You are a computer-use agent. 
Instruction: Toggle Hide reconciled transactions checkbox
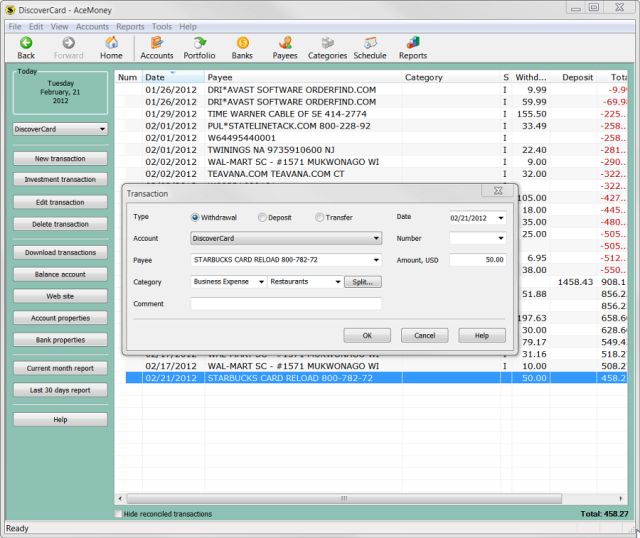pyautogui.click(x=119, y=514)
